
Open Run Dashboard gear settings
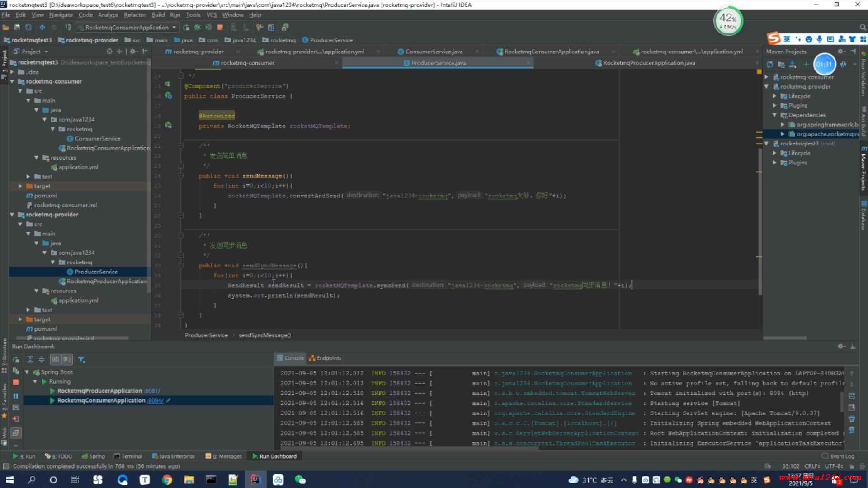(x=840, y=347)
